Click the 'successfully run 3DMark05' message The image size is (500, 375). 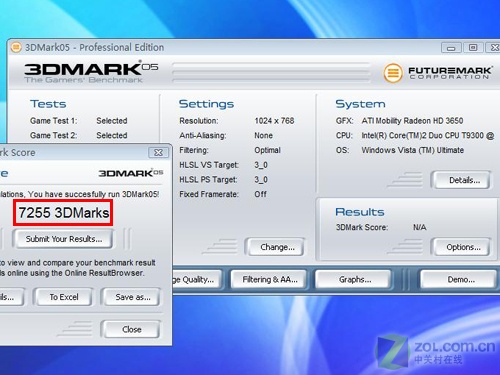[79, 194]
